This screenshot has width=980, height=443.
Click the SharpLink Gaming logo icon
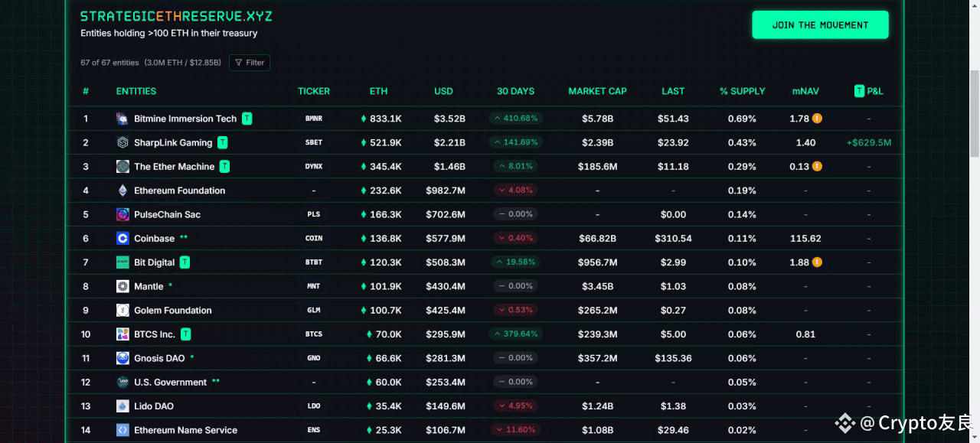coord(122,142)
